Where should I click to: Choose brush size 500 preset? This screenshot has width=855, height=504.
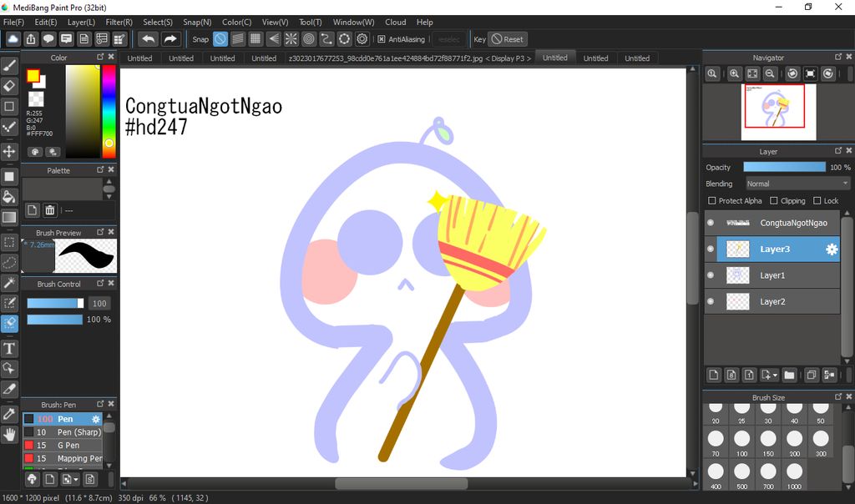pos(741,475)
